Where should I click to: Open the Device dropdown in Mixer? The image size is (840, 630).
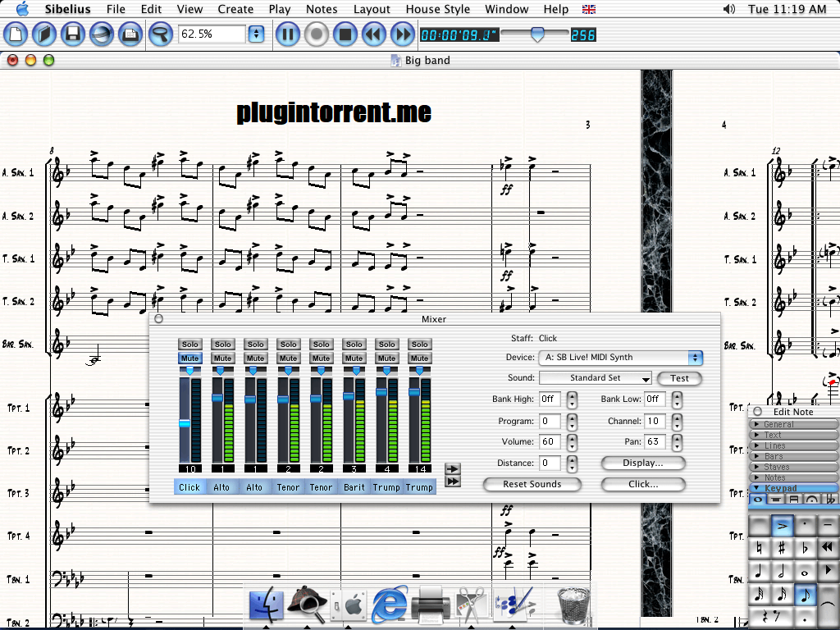621,358
